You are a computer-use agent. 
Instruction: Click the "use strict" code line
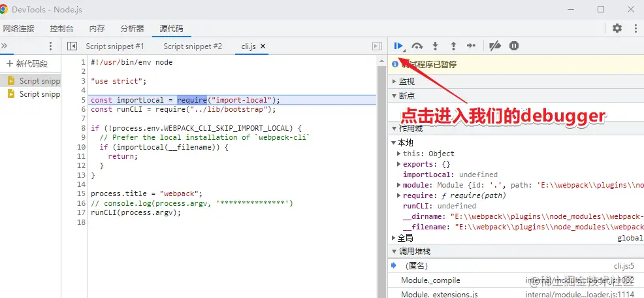click(119, 81)
